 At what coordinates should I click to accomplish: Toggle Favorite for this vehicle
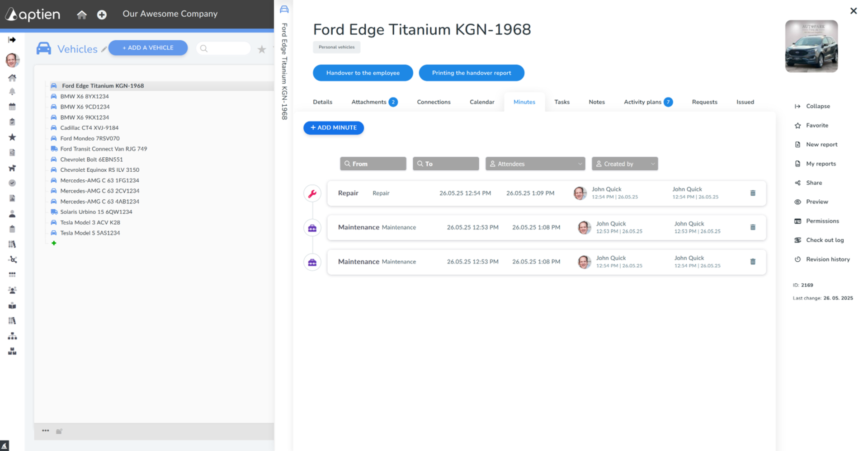(816, 126)
